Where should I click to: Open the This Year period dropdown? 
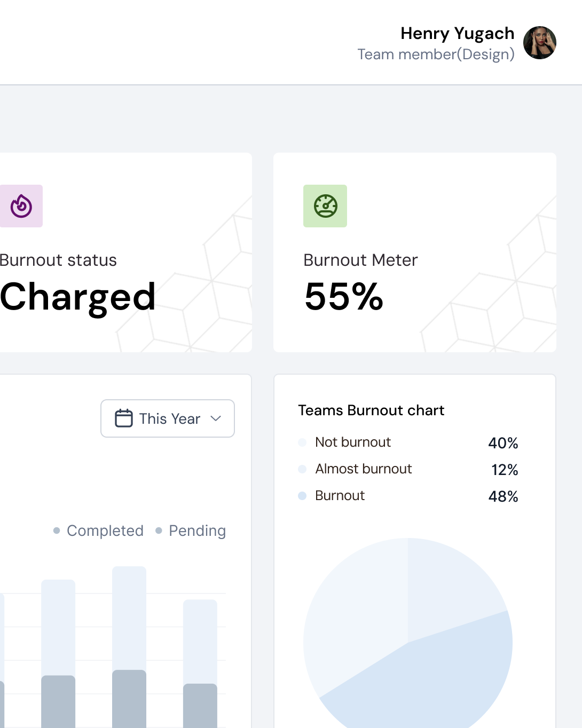(x=168, y=418)
